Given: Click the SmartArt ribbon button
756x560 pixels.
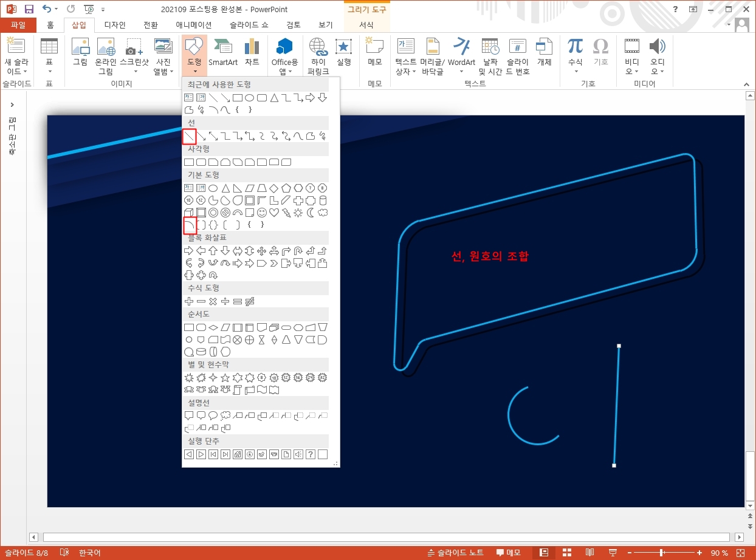Looking at the screenshot, I should [223, 52].
